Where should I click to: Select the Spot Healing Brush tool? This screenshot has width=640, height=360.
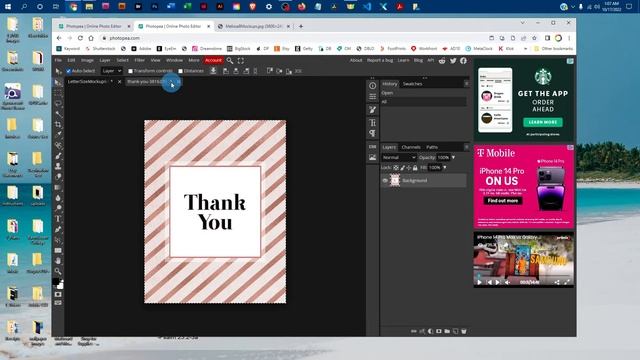coord(58,145)
